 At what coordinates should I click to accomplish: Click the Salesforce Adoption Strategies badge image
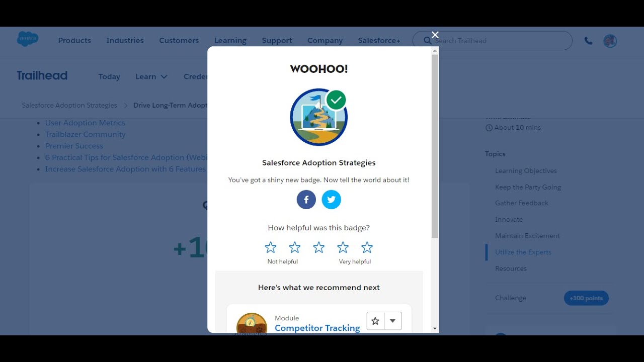[318, 117]
